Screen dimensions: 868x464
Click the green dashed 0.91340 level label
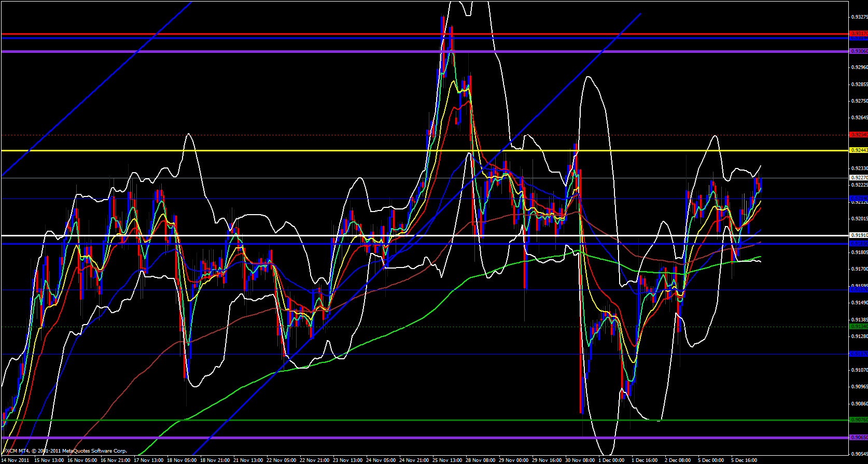[x=859, y=327]
